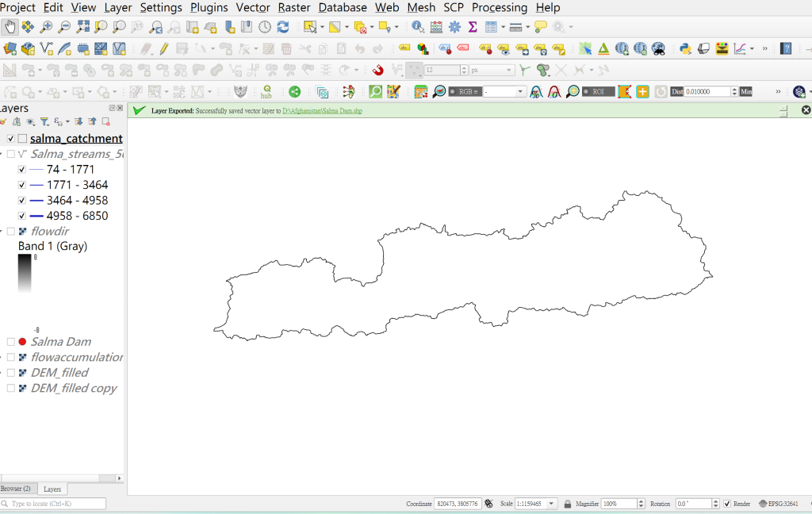
Task: Expand the Select Features dropdown arrow
Action: [x=322, y=27]
